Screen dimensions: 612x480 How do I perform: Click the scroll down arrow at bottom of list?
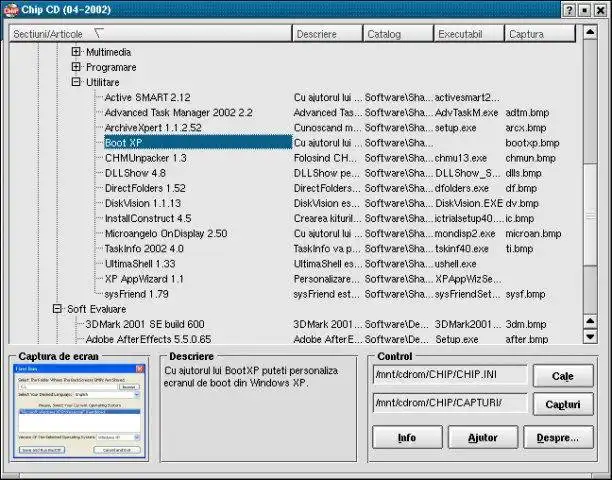pyautogui.click(x=590, y=336)
